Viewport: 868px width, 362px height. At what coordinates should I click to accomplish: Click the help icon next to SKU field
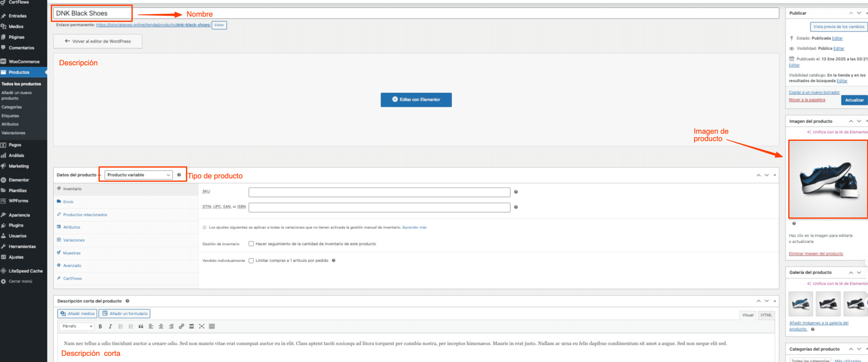(x=516, y=192)
